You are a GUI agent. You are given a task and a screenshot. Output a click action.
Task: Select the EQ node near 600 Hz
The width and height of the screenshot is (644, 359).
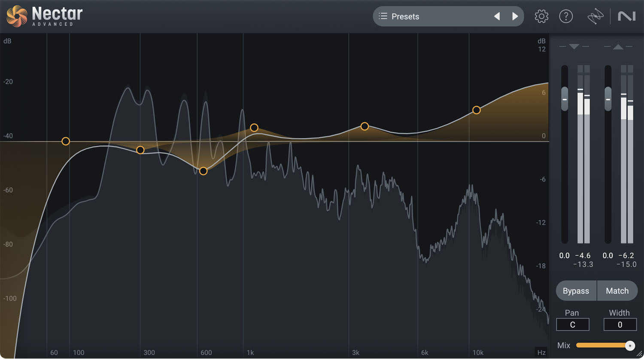(204, 171)
